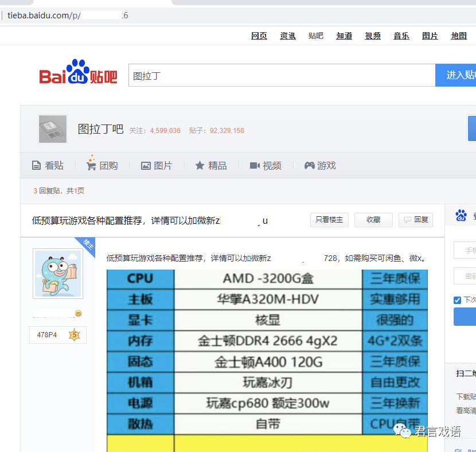Image resolution: width=476 pixels, height=452 pixels.
Task: Click the 3 回复贴 count text
Action: pos(46,190)
